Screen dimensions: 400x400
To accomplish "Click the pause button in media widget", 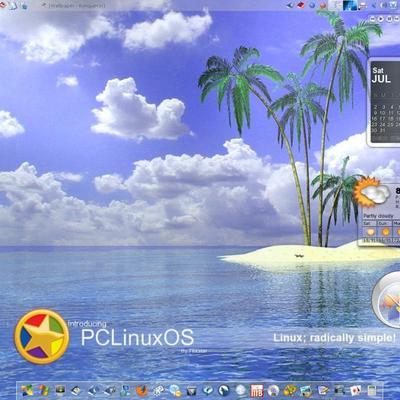I will pyautogui.click(x=389, y=19).
